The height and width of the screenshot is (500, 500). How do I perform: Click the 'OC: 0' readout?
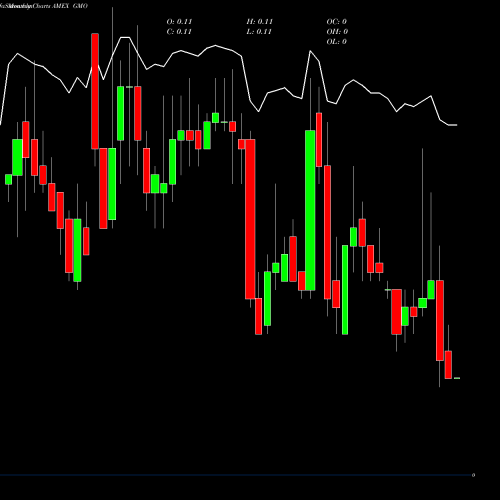pos(336,22)
